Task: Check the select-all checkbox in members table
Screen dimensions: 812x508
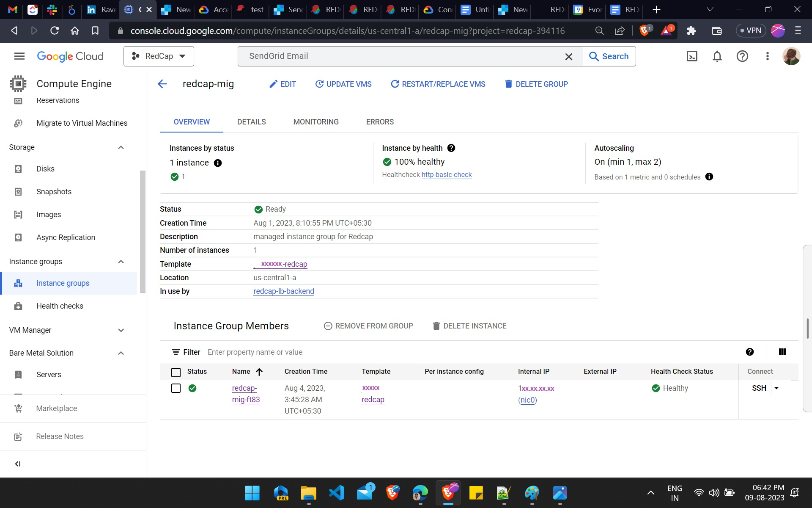Action: (176, 372)
